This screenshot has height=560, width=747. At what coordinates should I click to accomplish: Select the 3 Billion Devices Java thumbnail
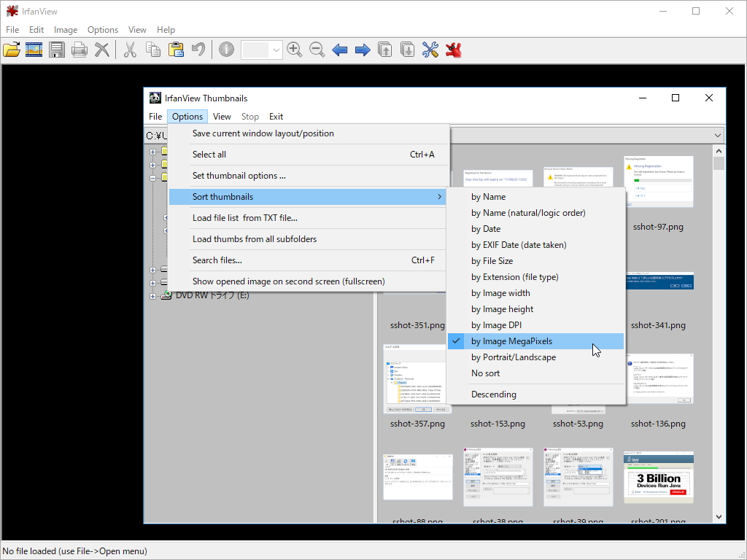click(x=659, y=477)
